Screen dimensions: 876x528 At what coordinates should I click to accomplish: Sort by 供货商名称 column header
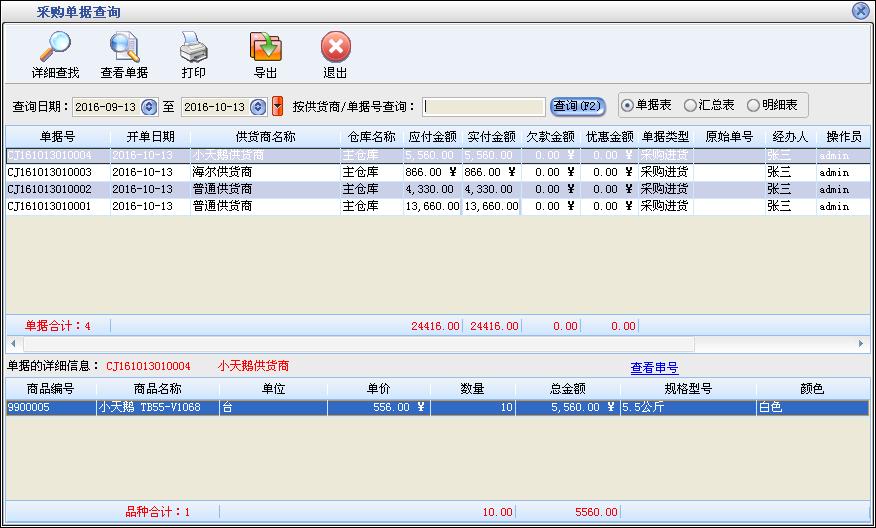265,137
